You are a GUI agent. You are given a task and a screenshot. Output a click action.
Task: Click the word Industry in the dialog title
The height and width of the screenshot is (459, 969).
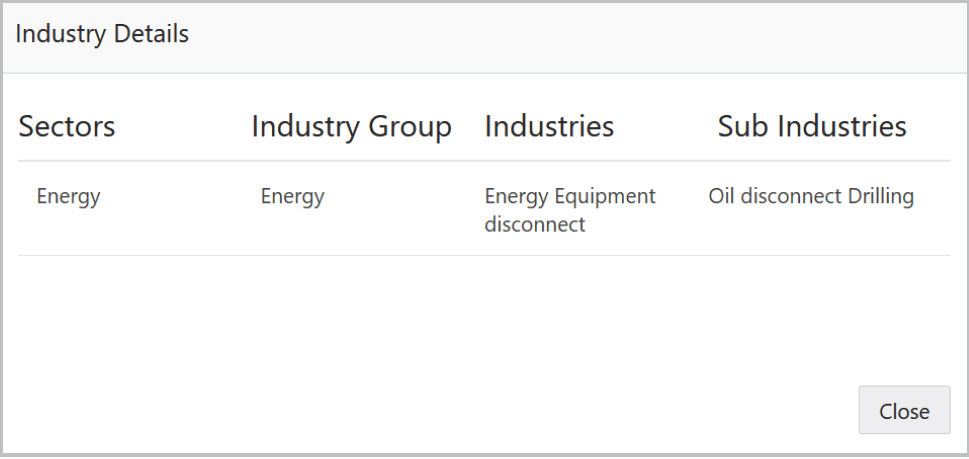(x=62, y=34)
